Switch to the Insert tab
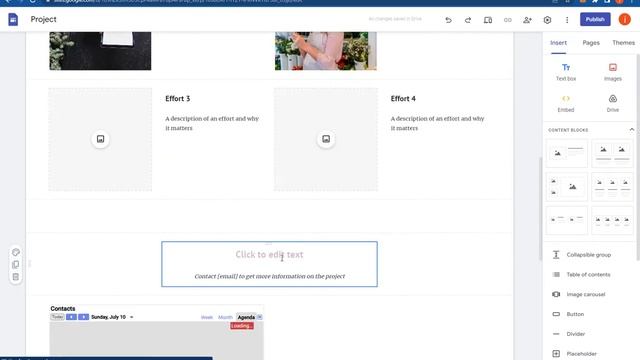Image resolution: width=640 pixels, height=360 pixels. tap(558, 43)
